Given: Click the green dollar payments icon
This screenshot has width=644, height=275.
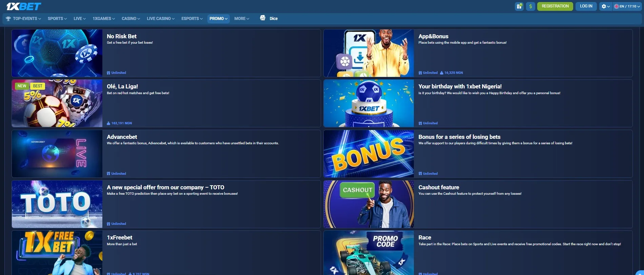Looking at the screenshot, I should (x=530, y=6).
